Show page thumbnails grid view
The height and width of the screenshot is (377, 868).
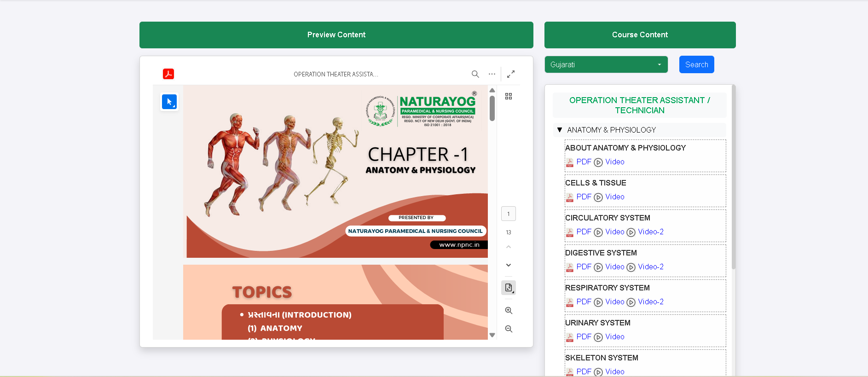(x=509, y=96)
